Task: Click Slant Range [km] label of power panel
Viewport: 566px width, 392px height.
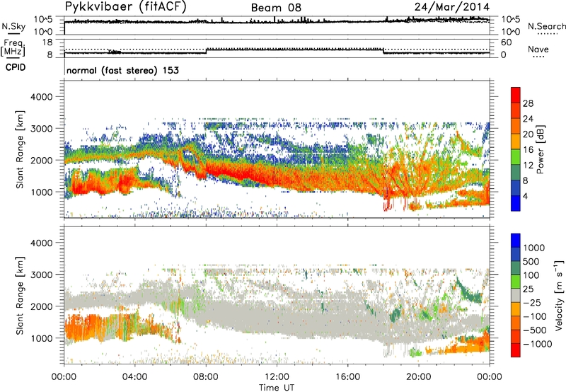Action: [20, 149]
